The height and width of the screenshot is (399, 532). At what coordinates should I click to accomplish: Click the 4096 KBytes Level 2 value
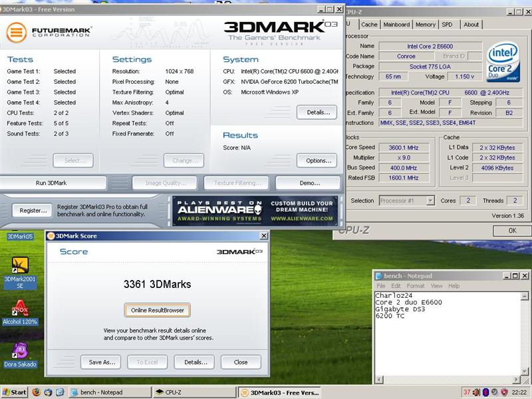click(497, 168)
